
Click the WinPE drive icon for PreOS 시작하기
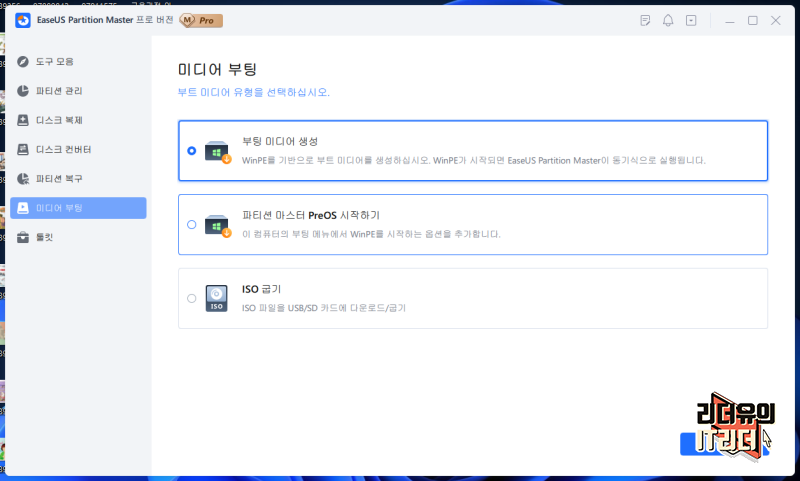coord(218,226)
